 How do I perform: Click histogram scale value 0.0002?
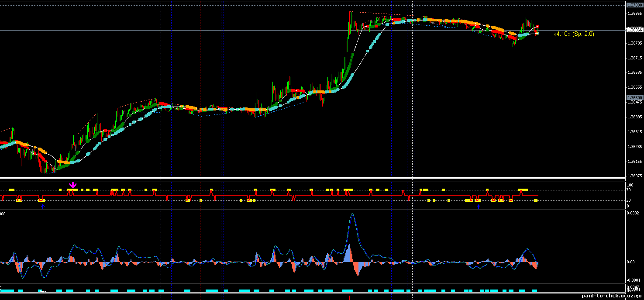pyautogui.click(x=633, y=213)
